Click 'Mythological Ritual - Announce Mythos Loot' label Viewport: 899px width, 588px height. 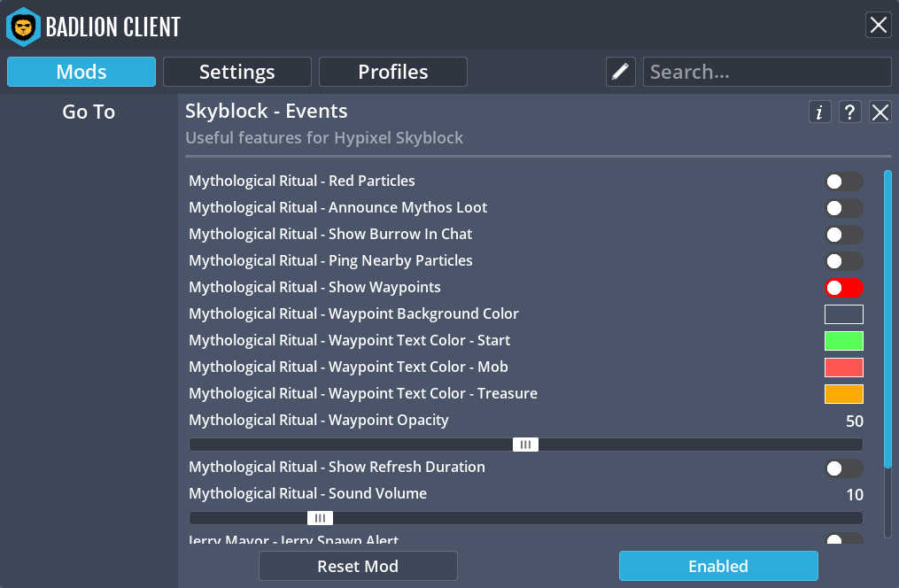coord(337,207)
